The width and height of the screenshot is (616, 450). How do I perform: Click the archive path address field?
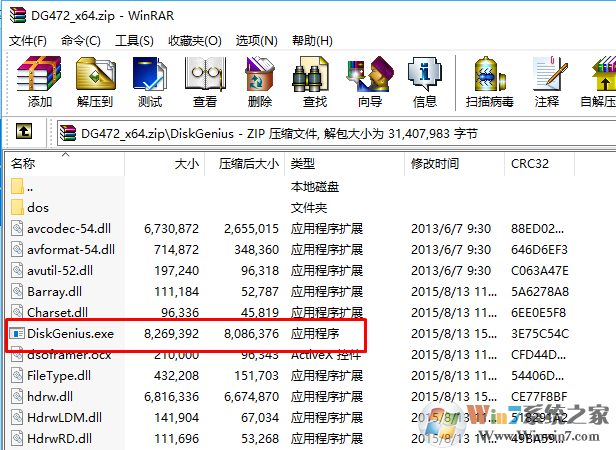click(336, 133)
